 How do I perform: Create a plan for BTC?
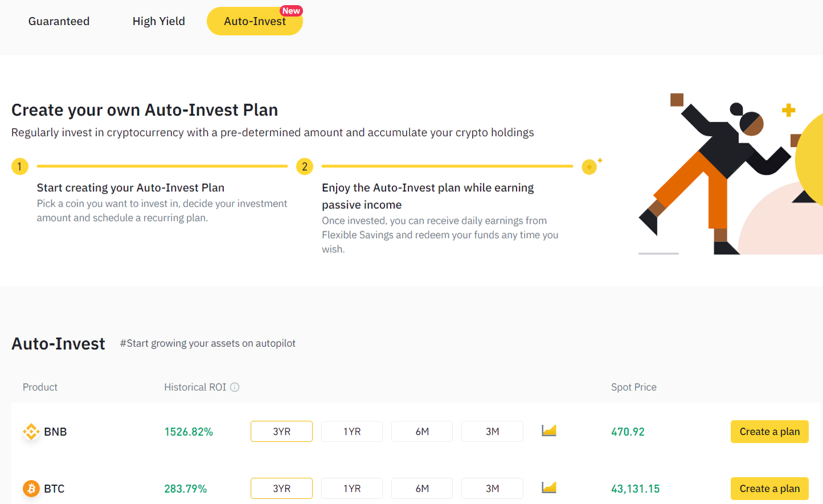[769, 488]
